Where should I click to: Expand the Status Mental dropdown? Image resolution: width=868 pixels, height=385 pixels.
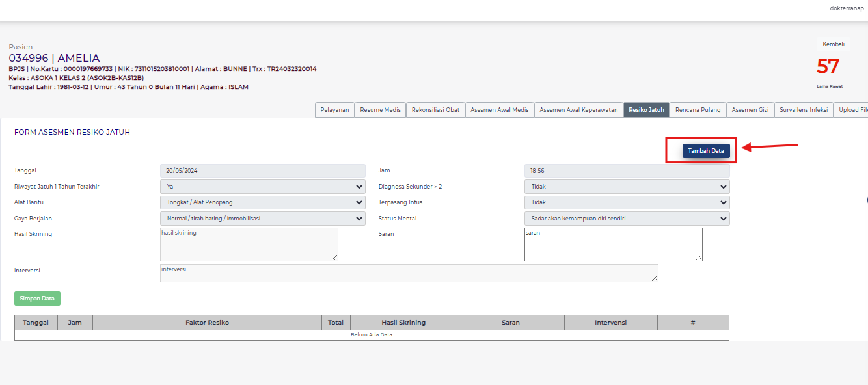[x=627, y=218]
